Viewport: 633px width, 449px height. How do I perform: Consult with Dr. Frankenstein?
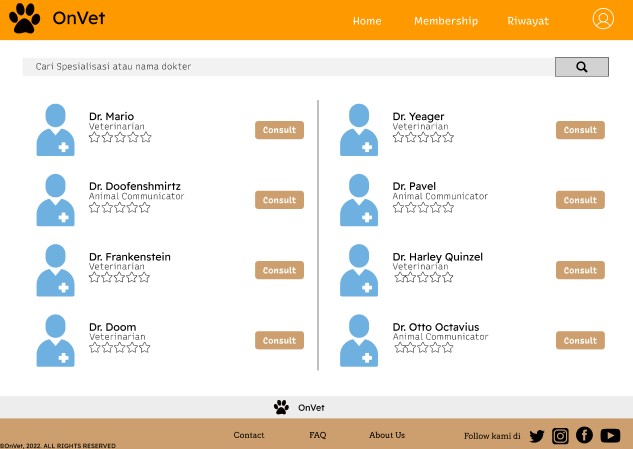279,270
